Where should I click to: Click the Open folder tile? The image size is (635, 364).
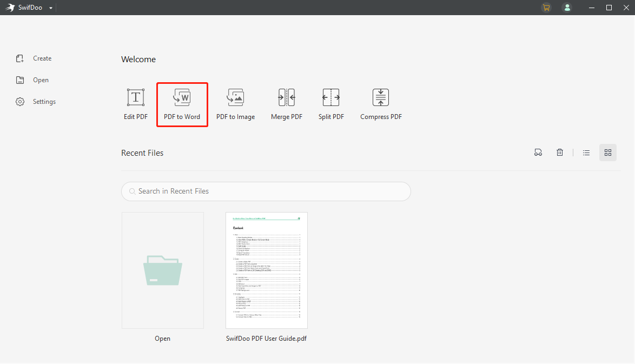(x=163, y=270)
